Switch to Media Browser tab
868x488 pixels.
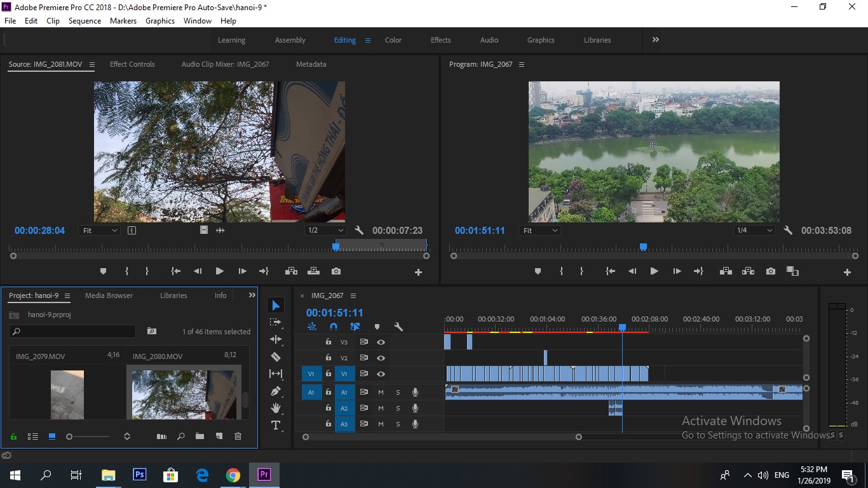[x=109, y=295]
